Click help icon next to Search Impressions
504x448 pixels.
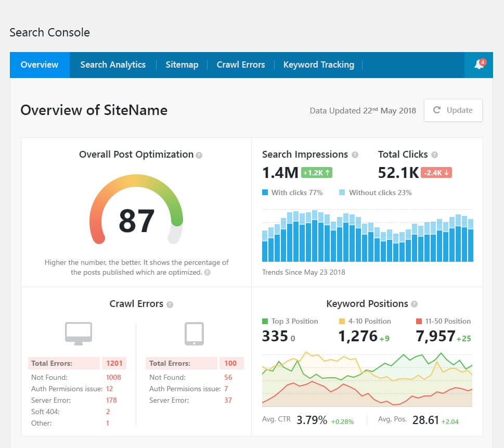point(355,155)
